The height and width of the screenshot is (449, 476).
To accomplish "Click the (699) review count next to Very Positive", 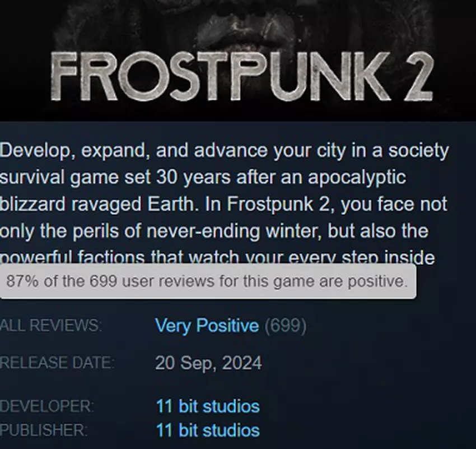I will tap(285, 326).
